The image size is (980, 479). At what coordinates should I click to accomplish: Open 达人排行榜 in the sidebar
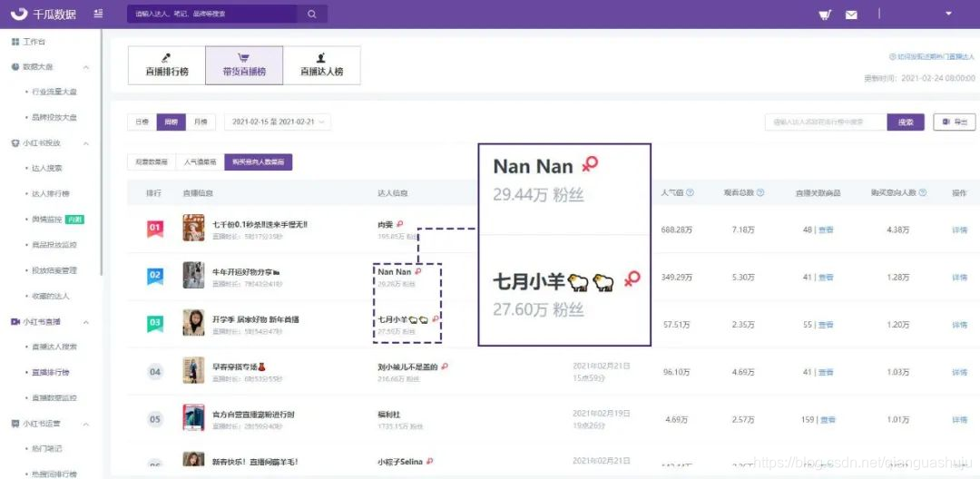click(51, 193)
